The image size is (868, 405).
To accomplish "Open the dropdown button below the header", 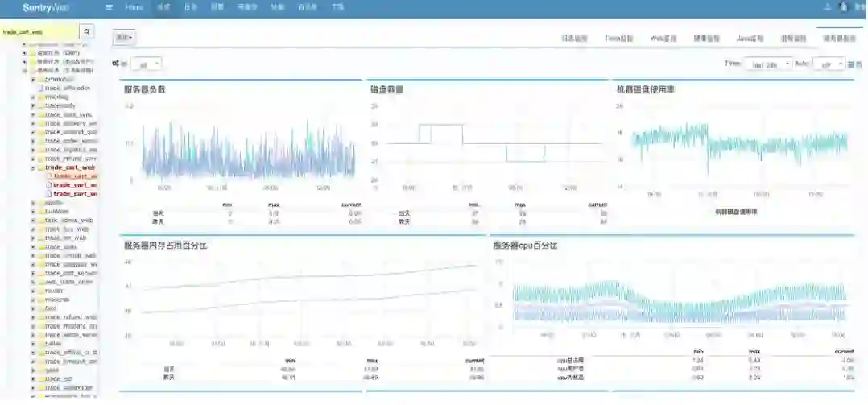I will pos(124,37).
